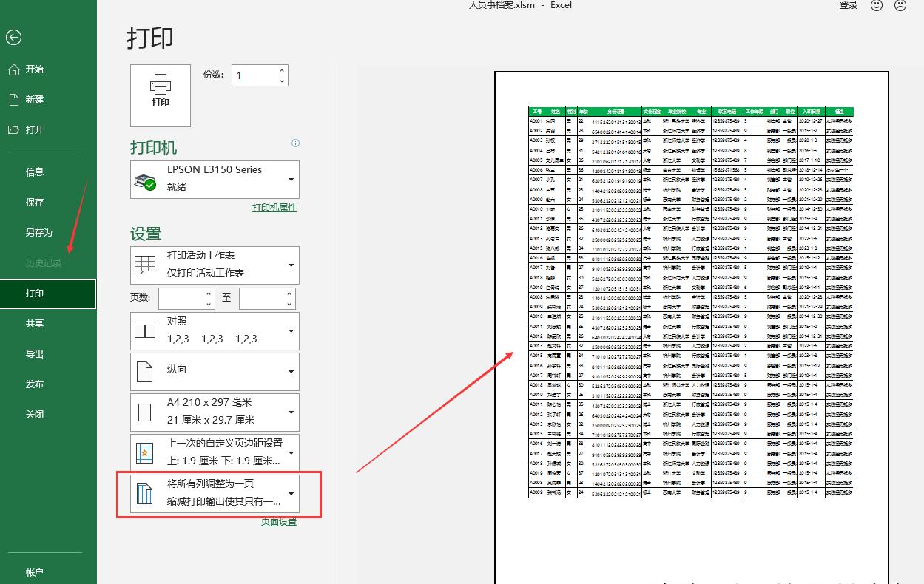
Task: Click the frowning face feedback icon
Action: coord(900,6)
